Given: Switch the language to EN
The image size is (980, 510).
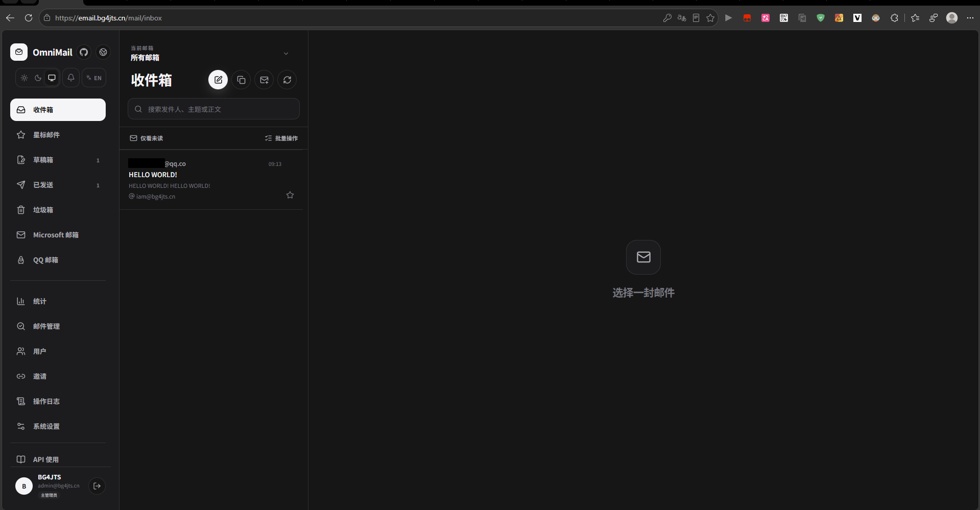Looking at the screenshot, I should 94,78.
